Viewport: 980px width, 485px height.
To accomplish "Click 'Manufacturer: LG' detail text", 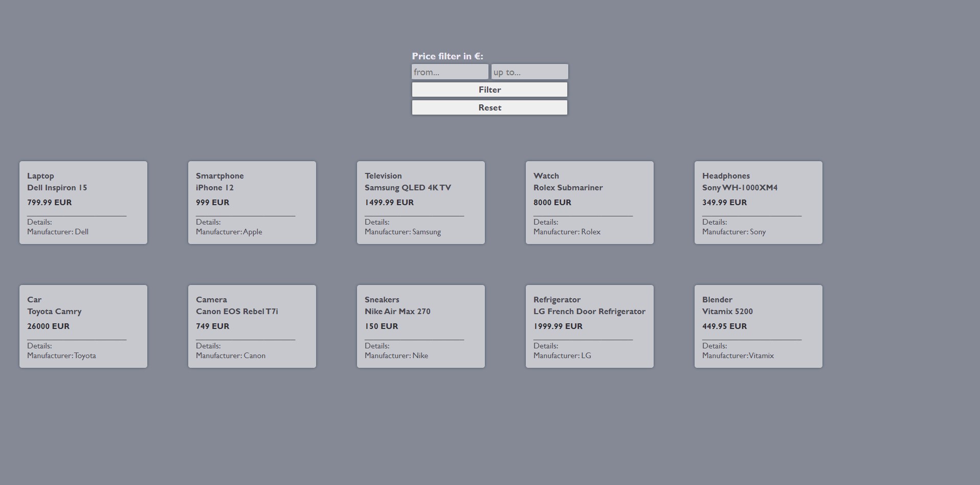I will tap(562, 356).
